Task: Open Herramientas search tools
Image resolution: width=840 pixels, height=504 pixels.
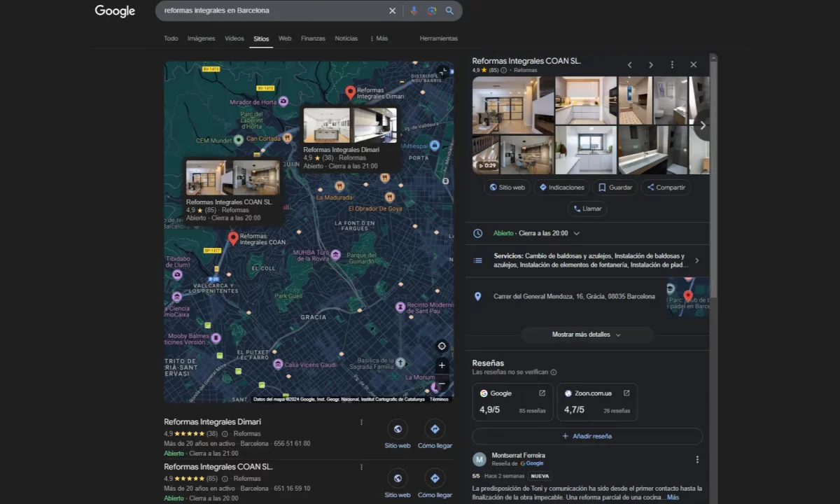Action: tap(438, 38)
